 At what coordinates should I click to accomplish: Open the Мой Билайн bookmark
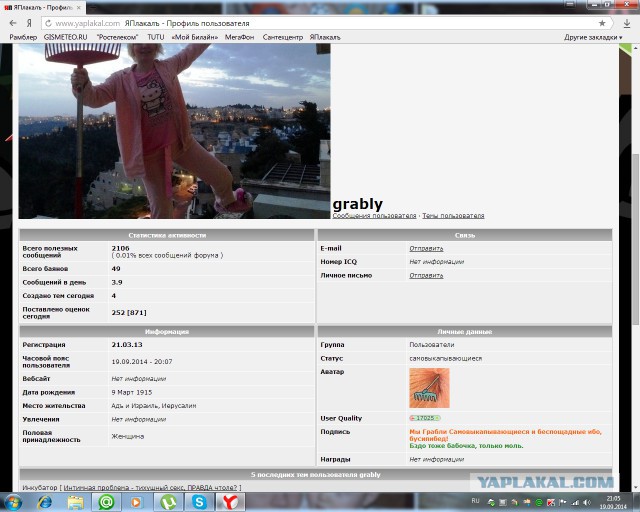[195, 37]
